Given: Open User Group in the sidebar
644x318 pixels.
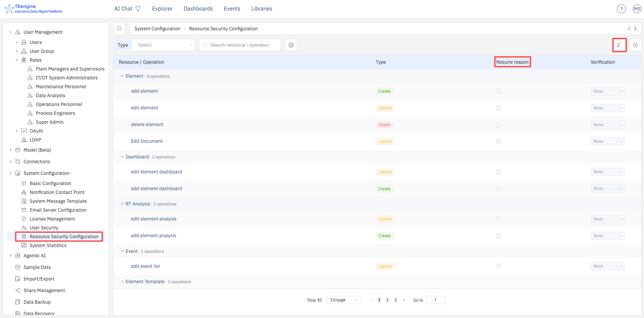Looking at the screenshot, I should (x=42, y=51).
